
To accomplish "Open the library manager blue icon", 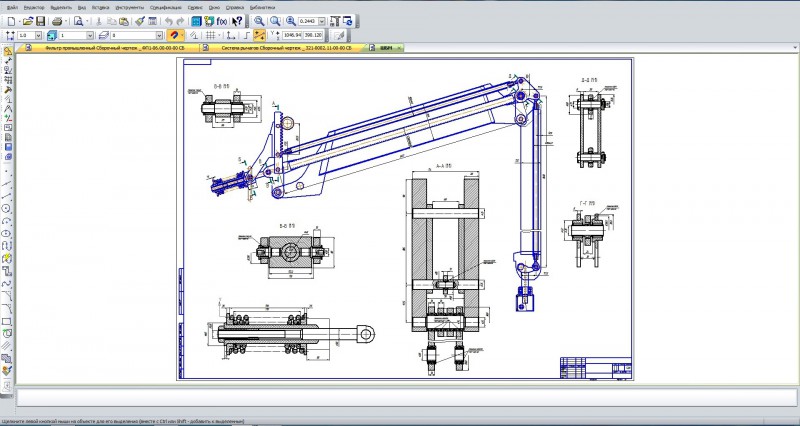I will click(196, 21).
